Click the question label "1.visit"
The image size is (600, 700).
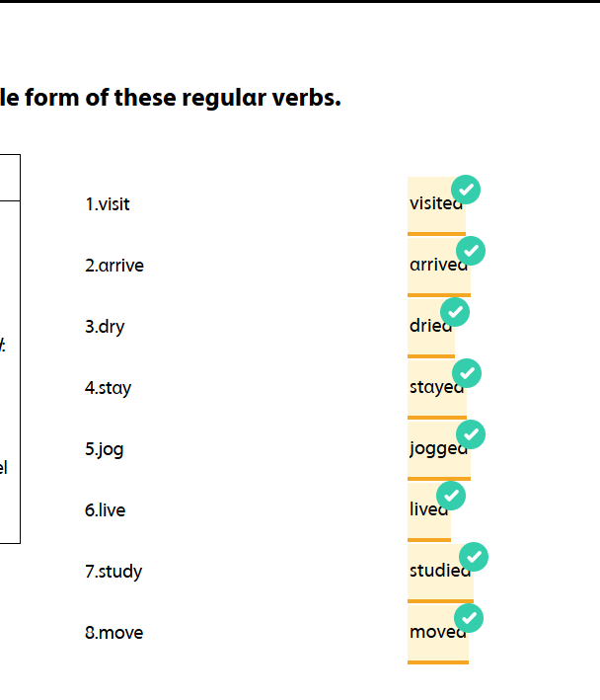tap(108, 204)
